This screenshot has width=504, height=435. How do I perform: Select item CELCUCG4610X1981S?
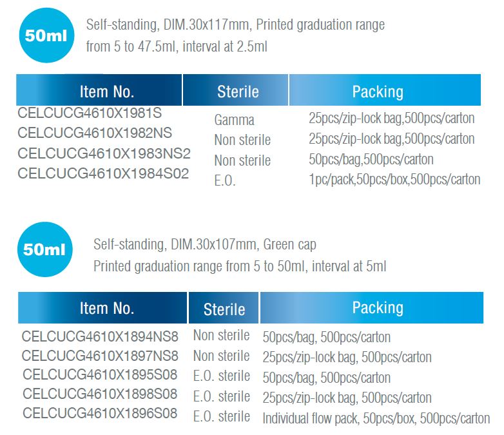coord(90,113)
